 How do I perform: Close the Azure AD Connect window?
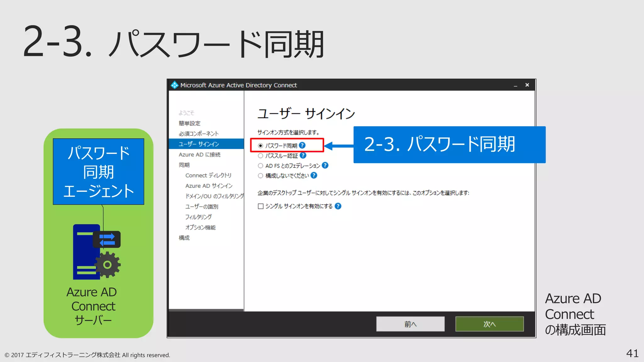(527, 85)
